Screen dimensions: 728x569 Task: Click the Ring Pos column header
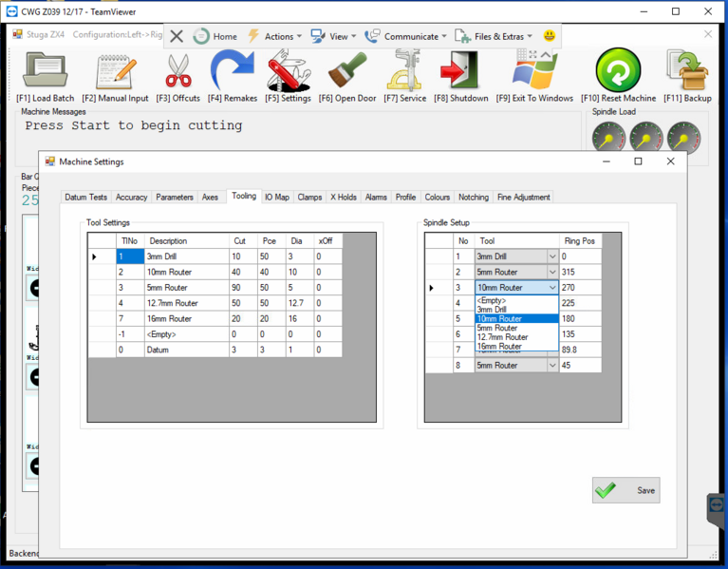pos(580,241)
